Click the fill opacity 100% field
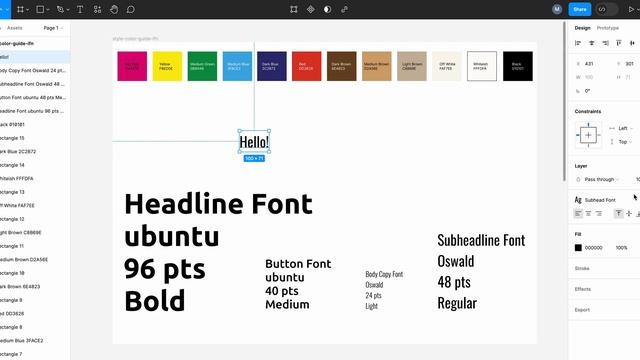The image size is (640, 360). 621,248
